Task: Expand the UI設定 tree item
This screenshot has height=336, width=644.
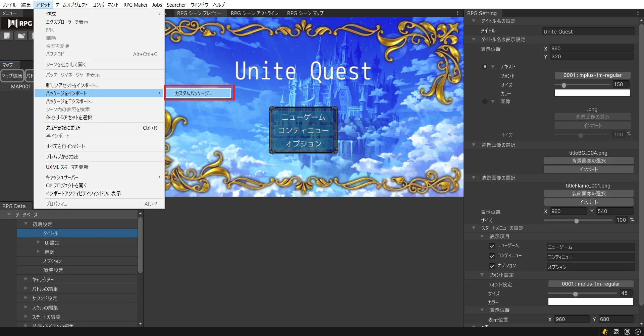Action: coord(38,242)
